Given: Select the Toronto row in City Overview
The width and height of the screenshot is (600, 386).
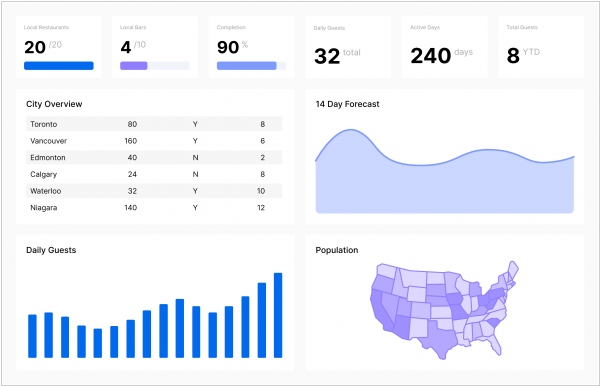Looking at the screenshot, I should pos(154,124).
